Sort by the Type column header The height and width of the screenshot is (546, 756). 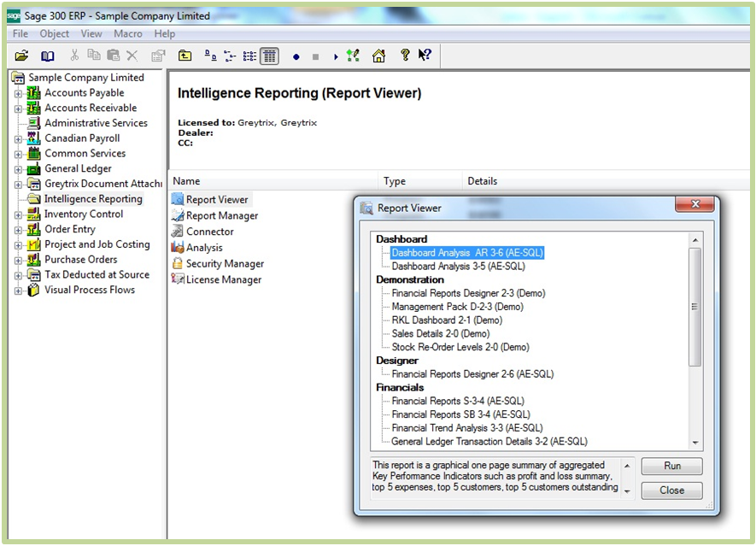pos(420,181)
